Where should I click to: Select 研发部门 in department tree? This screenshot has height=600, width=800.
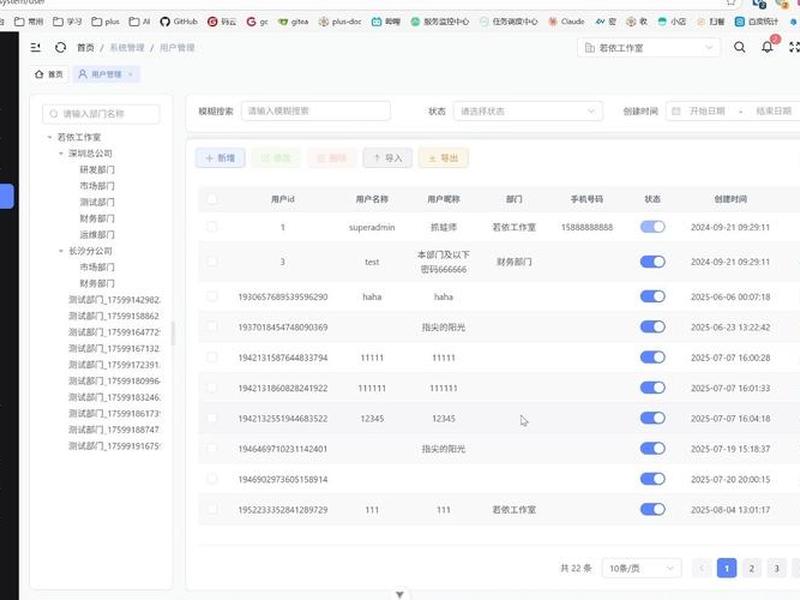(97, 170)
